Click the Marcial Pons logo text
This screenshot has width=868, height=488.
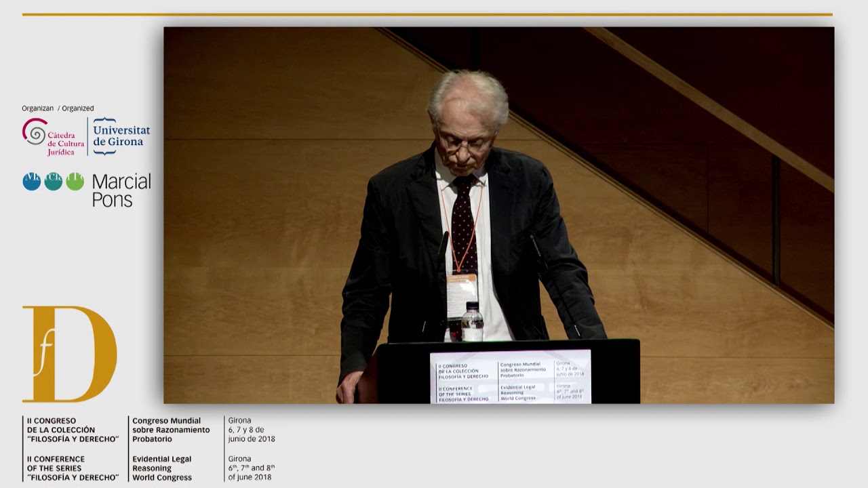[121, 190]
